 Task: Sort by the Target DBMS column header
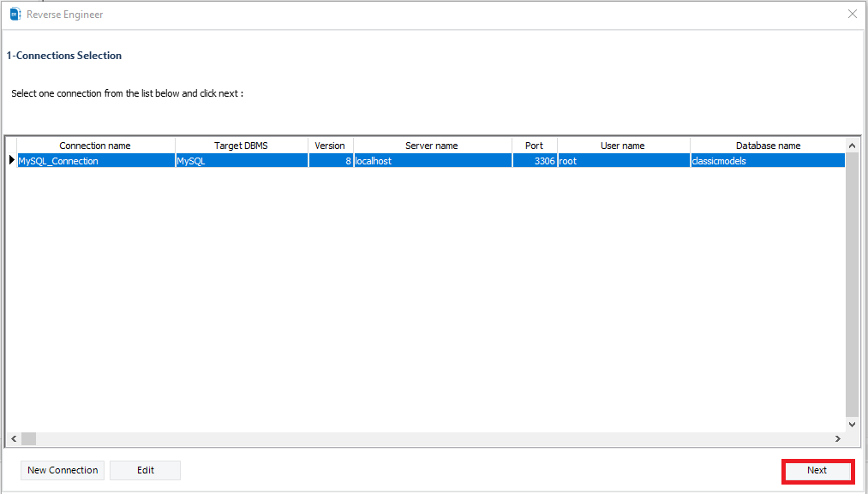pyautogui.click(x=241, y=145)
